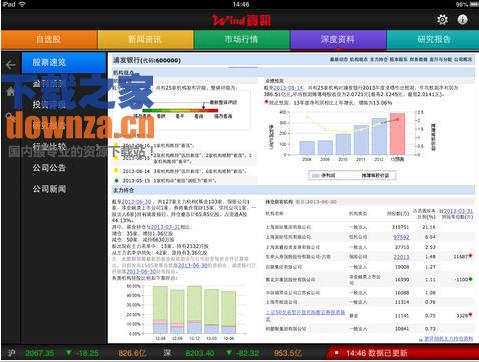Click the 2008 bar in profit chart
This screenshot has height=362, width=479.
point(307,148)
